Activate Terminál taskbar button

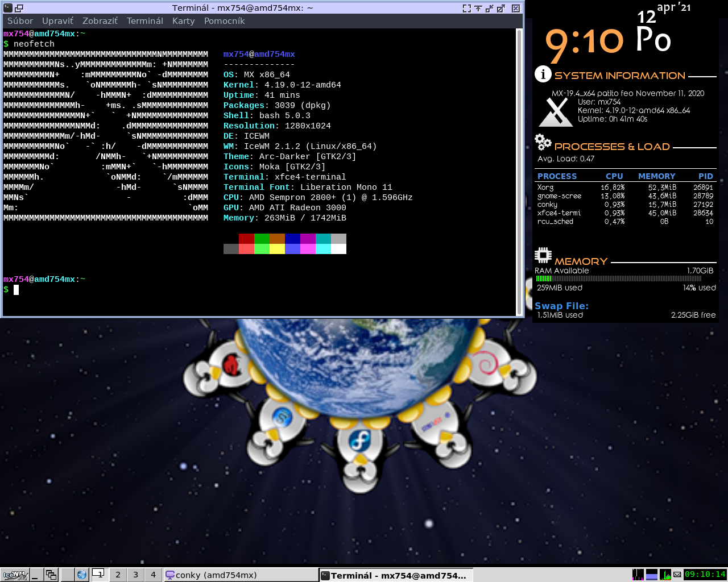(x=396, y=575)
